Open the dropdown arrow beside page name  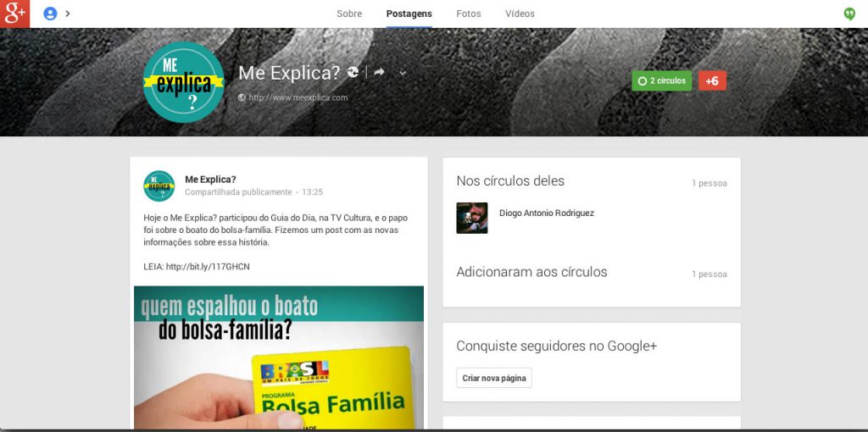click(x=403, y=73)
